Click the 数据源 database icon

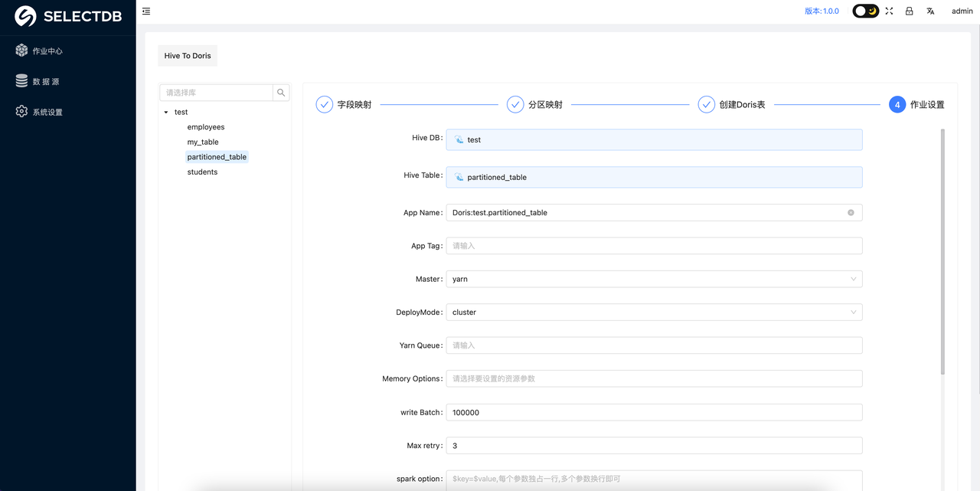click(21, 81)
